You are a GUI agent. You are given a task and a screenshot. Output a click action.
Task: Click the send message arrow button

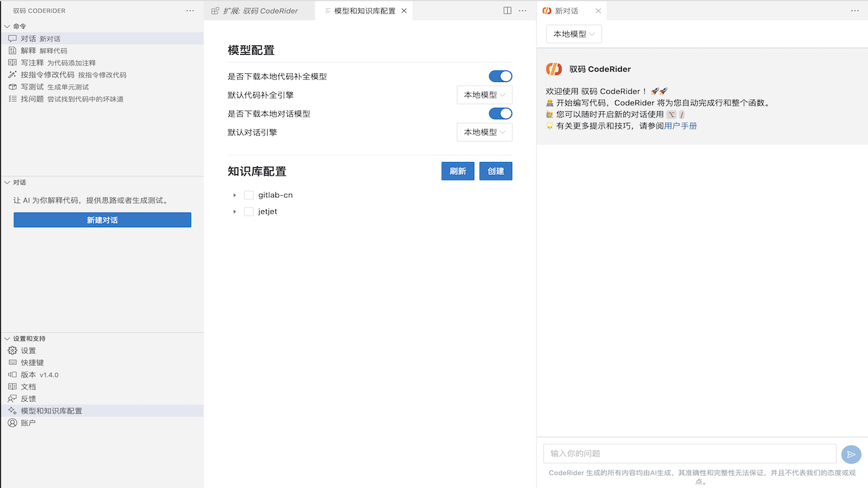tap(851, 454)
